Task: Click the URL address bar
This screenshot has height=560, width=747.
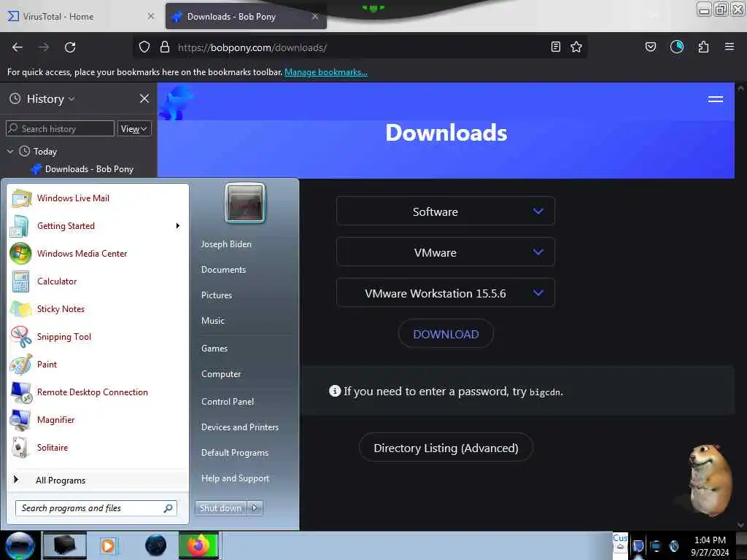Action: point(360,47)
